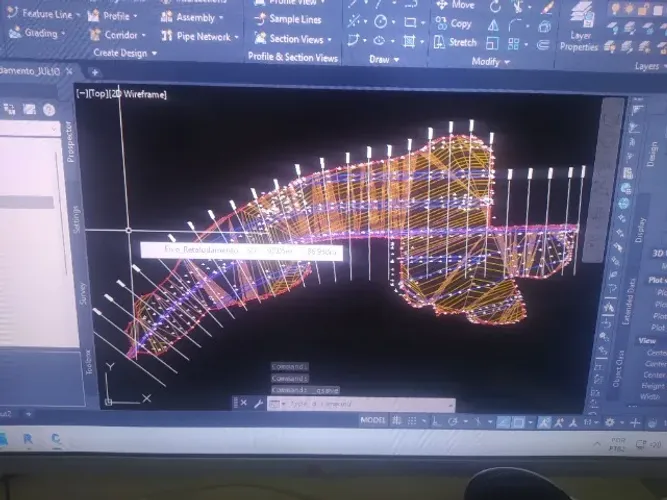The height and width of the screenshot is (500, 667).
Task: Switch to the Toolbox tab
Action: point(88,362)
